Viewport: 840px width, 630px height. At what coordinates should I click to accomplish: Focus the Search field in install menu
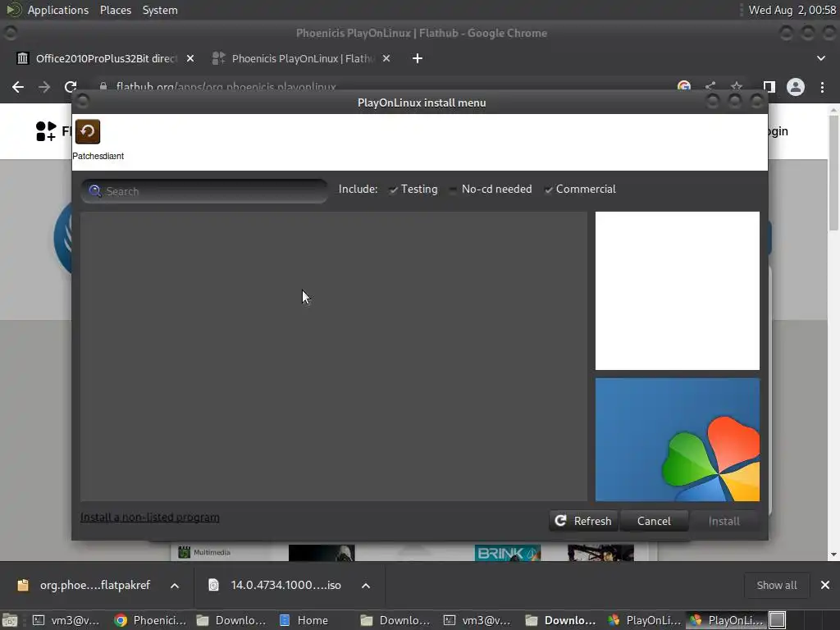point(204,191)
